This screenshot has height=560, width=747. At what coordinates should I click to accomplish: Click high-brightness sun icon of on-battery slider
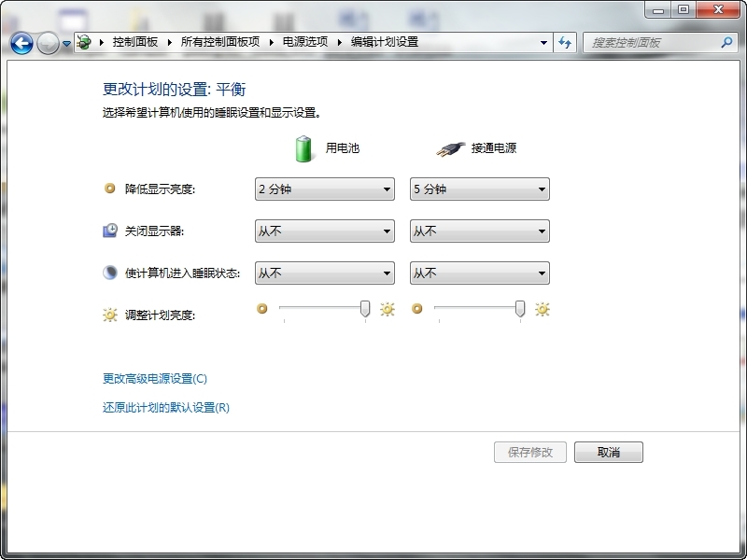(x=388, y=310)
